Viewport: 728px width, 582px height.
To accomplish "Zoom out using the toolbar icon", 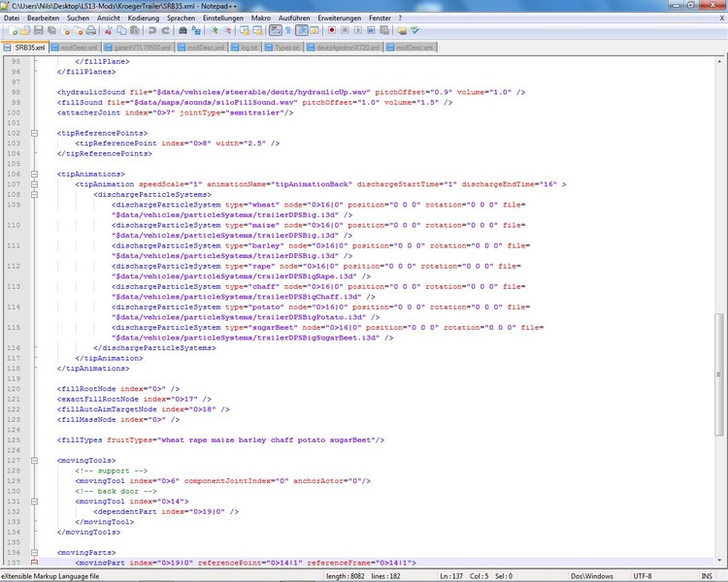I will 227,31.
